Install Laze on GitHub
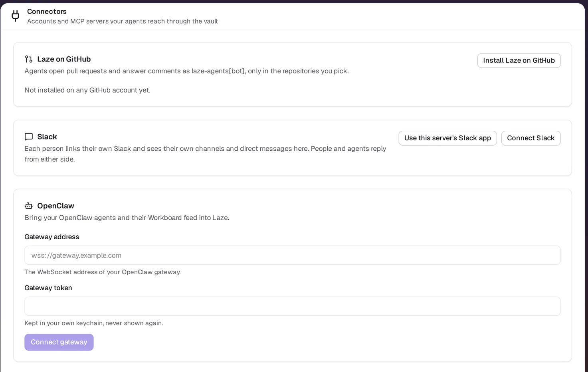The image size is (588, 372). pos(519,61)
